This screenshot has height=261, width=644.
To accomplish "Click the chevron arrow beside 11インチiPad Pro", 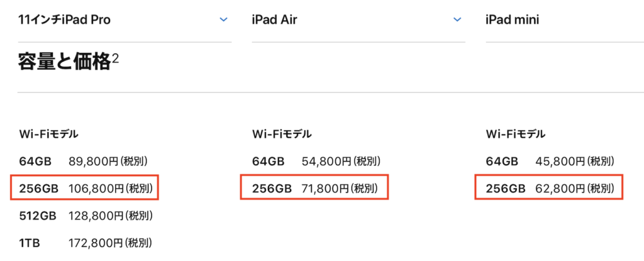I will pos(223,20).
